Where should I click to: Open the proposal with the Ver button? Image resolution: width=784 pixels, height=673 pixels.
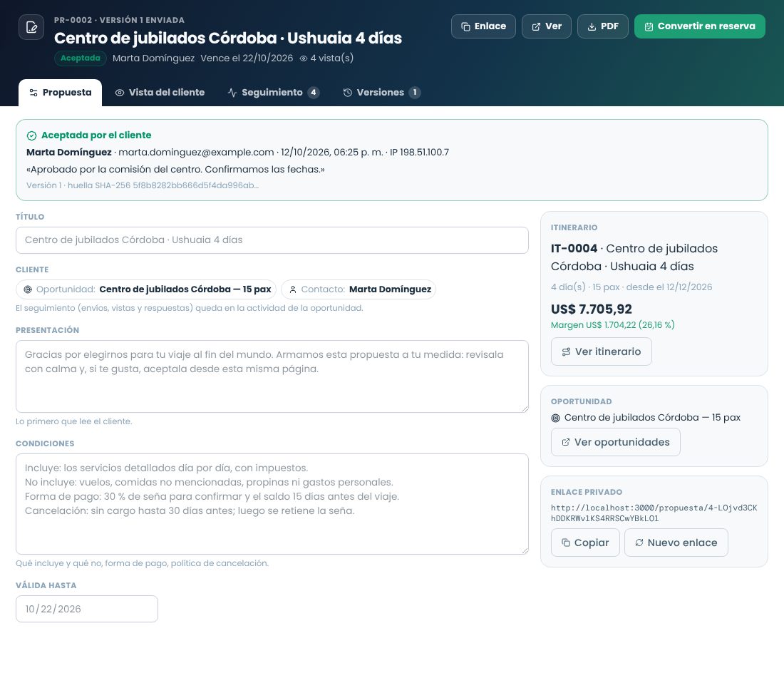[x=547, y=26]
